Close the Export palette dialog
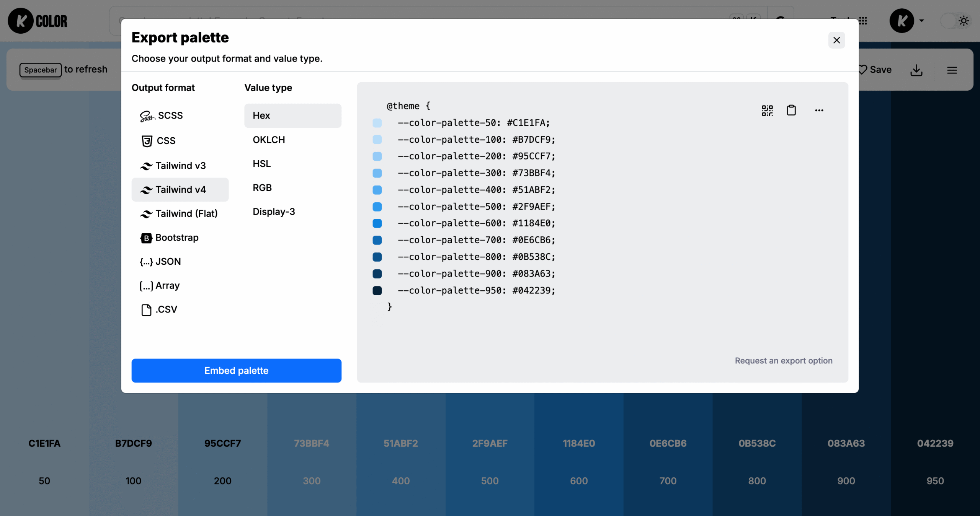Screen dimensions: 980x516 tap(837, 40)
